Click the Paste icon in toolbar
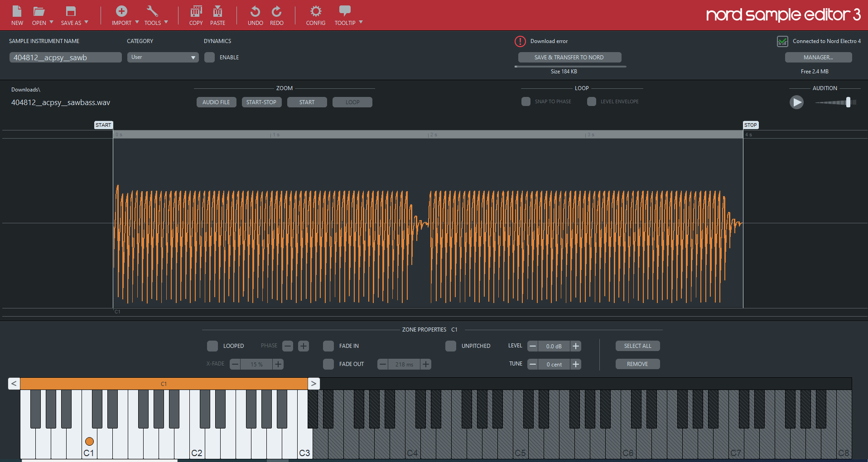 (217, 12)
